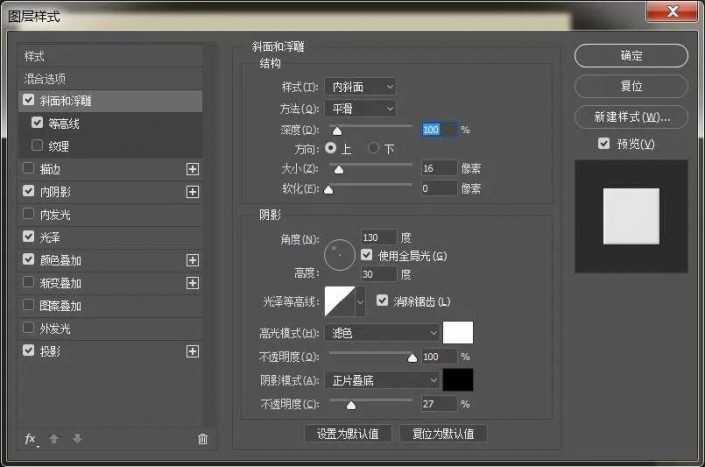This screenshot has height=467, width=705.
Task: Enable the 纹理 checkbox
Action: 38,146
